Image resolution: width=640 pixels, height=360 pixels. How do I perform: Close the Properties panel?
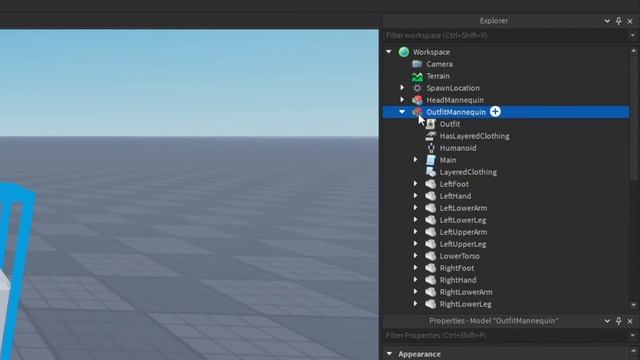pyautogui.click(x=630, y=321)
